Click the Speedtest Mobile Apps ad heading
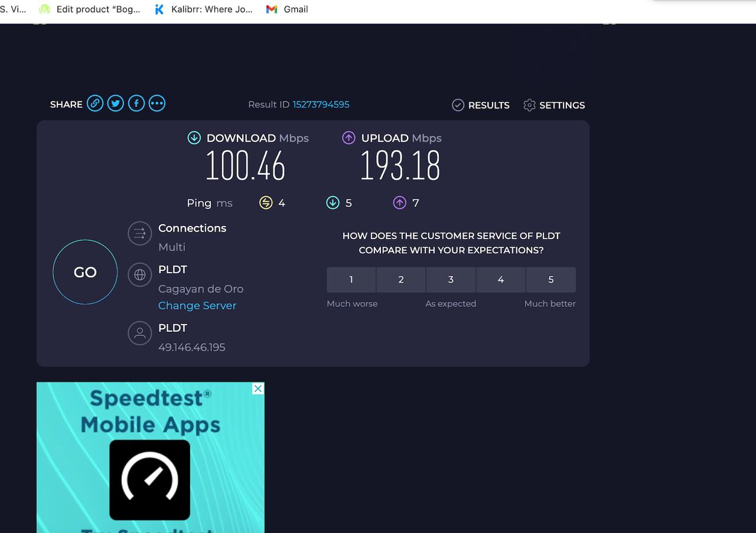756x533 pixels. [151, 411]
